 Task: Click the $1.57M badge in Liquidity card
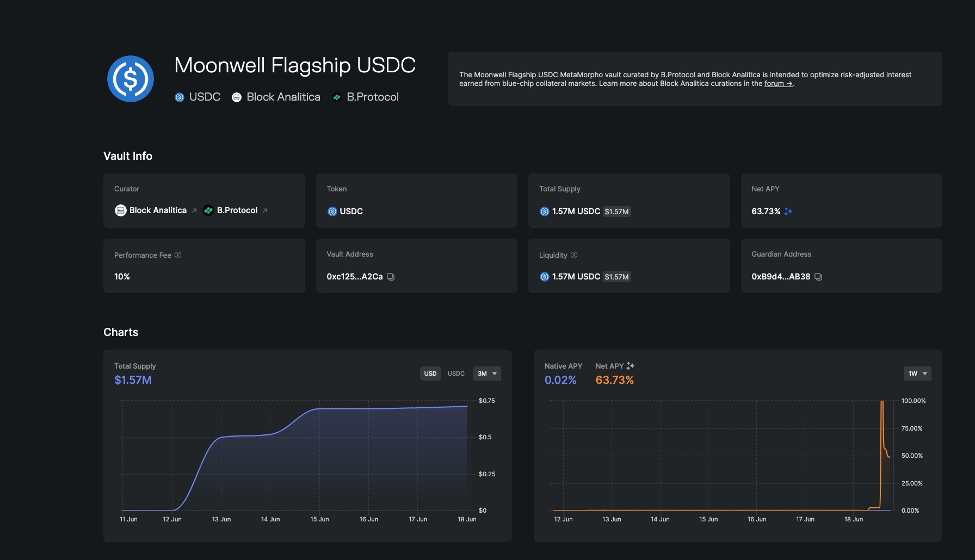[617, 277]
